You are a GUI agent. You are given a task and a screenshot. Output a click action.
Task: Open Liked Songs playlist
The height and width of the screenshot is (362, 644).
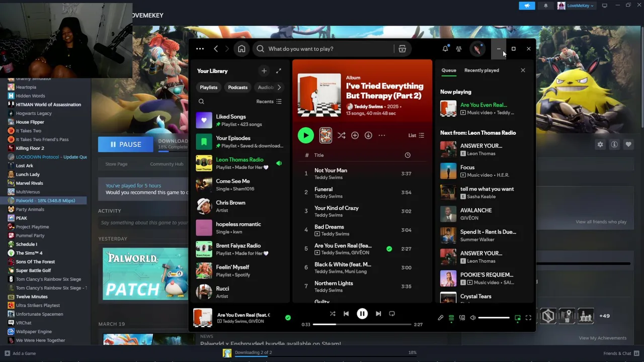[240, 120]
